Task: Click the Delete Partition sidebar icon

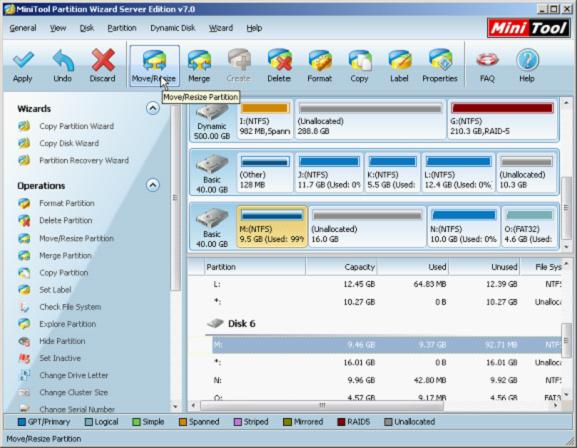Action: tap(24, 221)
